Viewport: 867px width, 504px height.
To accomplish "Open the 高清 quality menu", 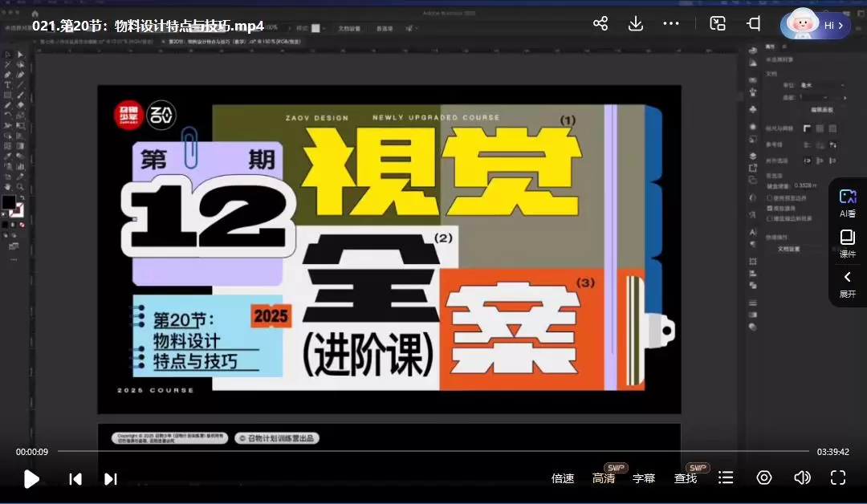I will pos(603,478).
